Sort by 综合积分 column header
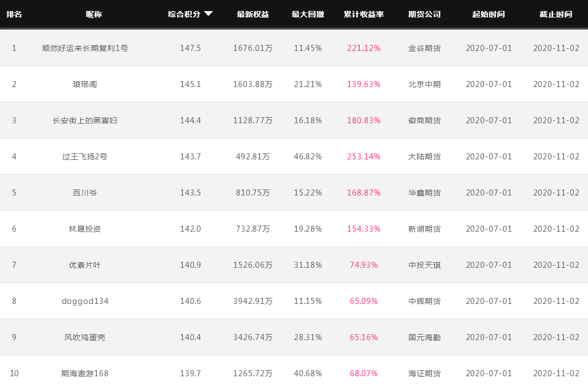Viewport: 588px width, 391px height. [x=184, y=14]
